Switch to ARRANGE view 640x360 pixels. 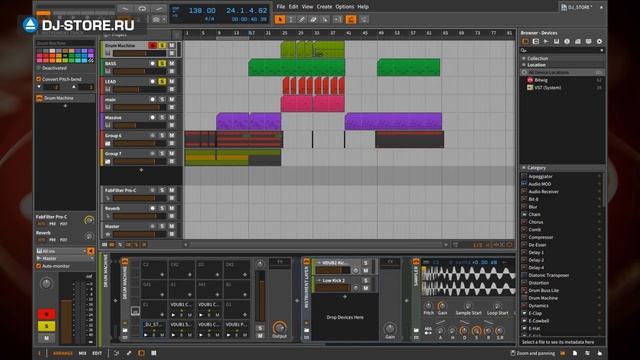[63, 353]
